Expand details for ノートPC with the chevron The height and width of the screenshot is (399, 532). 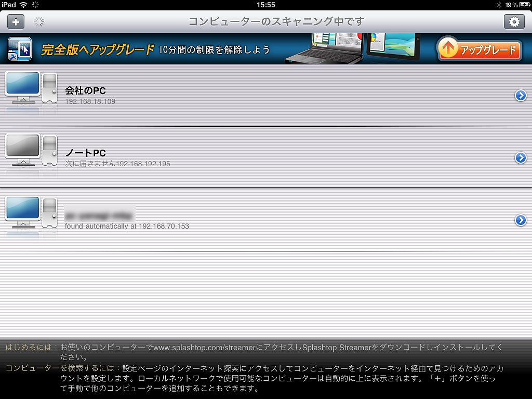(x=521, y=157)
